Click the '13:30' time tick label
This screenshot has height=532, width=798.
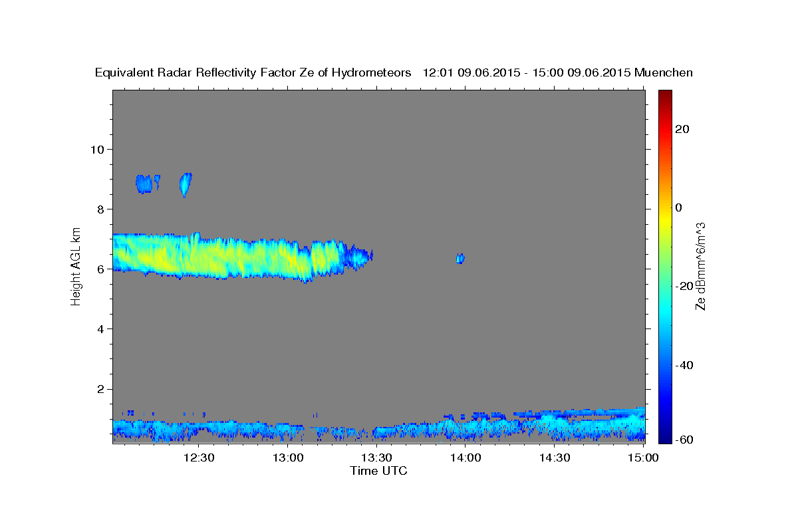[376, 458]
